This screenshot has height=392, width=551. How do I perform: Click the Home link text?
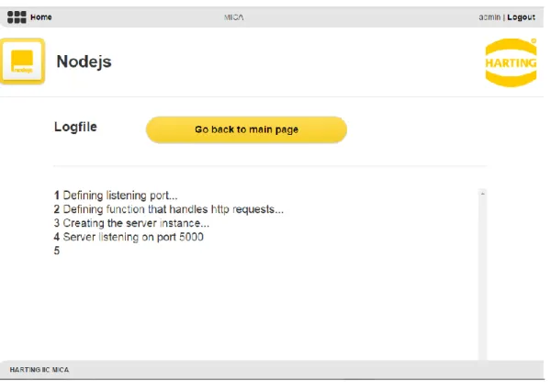[41, 17]
